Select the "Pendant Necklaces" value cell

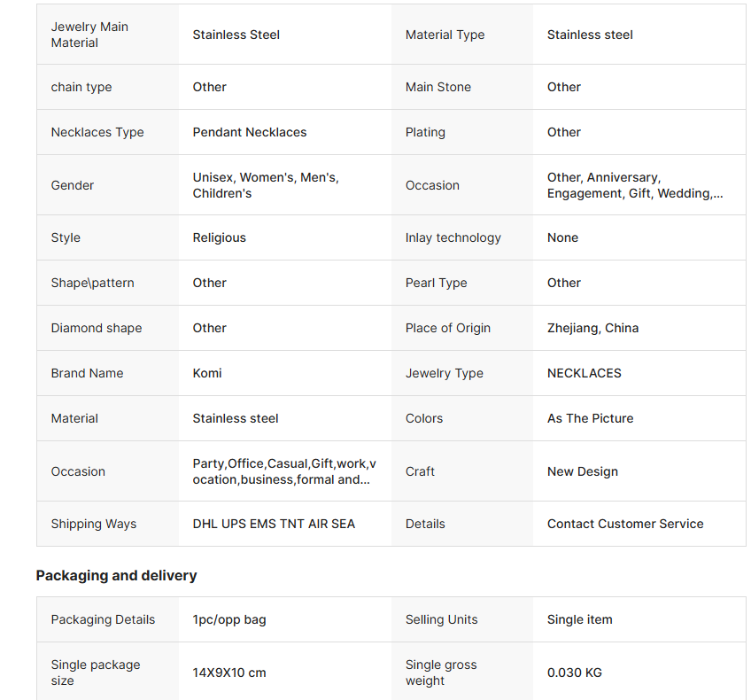point(250,132)
